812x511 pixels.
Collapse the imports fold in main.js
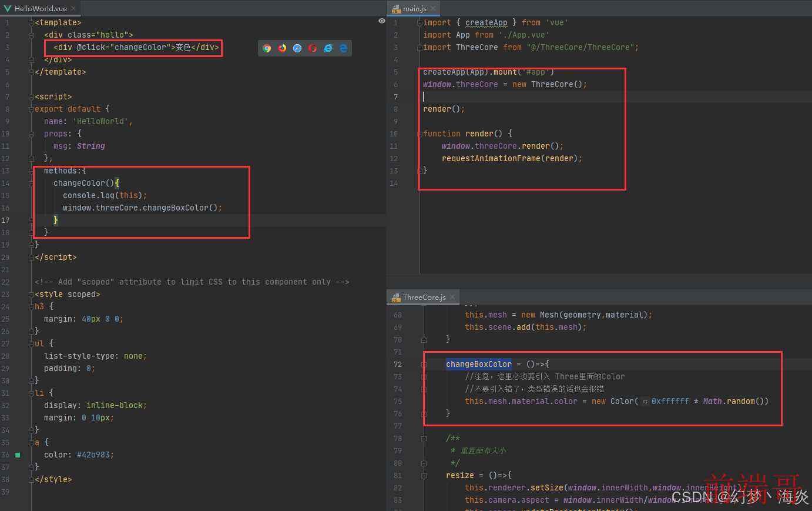point(420,22)
